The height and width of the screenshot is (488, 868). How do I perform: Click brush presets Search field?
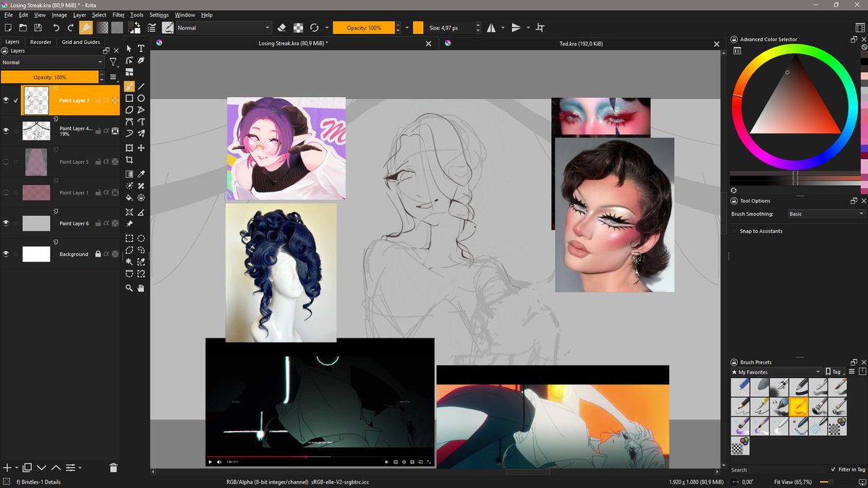pos(778,469)
